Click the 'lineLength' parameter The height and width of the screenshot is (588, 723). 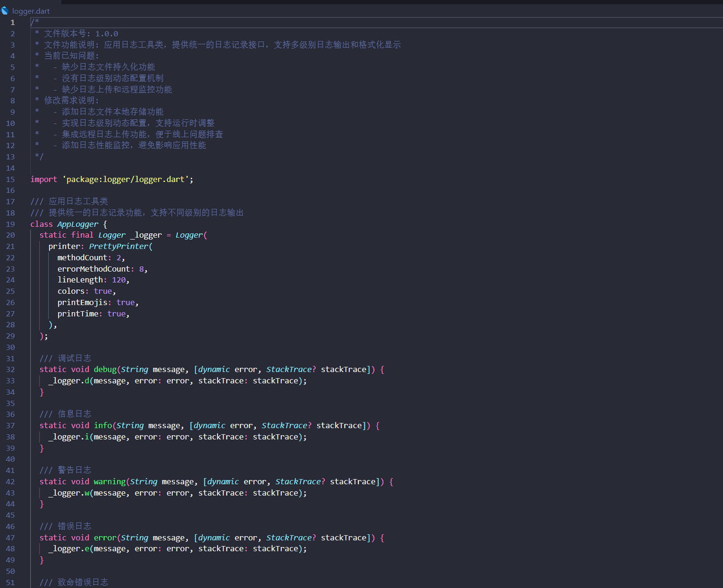(x=80, y=280)
